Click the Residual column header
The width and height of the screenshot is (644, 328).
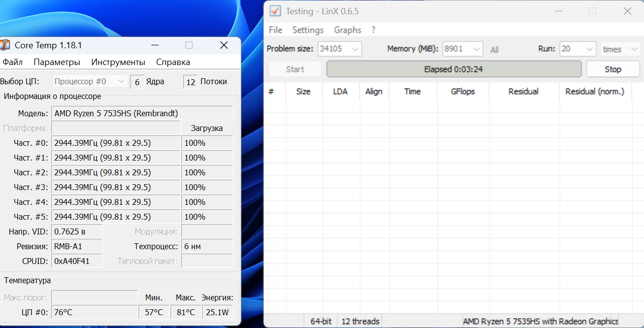click(523, 92)
